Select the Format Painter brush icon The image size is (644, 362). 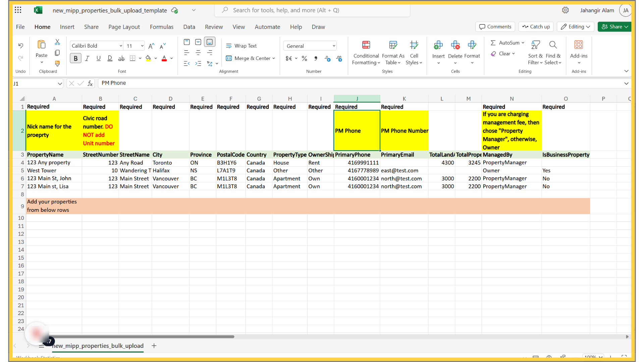pos(57,63)
